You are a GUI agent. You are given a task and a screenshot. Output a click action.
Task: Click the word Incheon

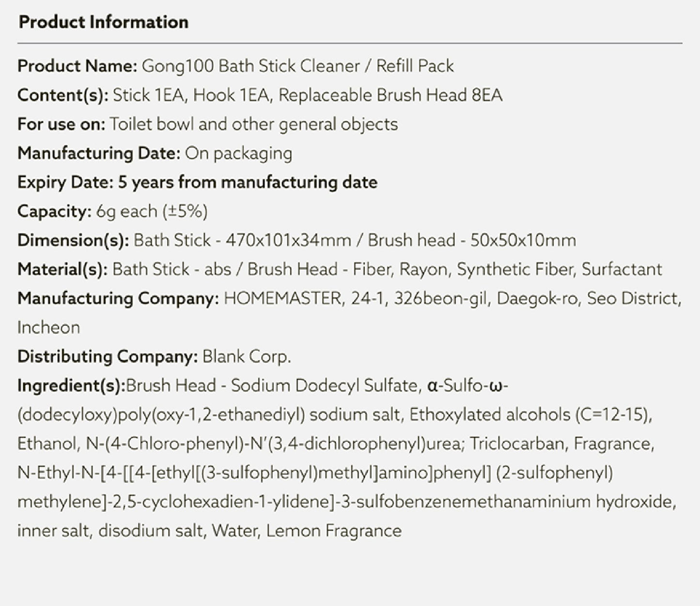pos(48,328)
